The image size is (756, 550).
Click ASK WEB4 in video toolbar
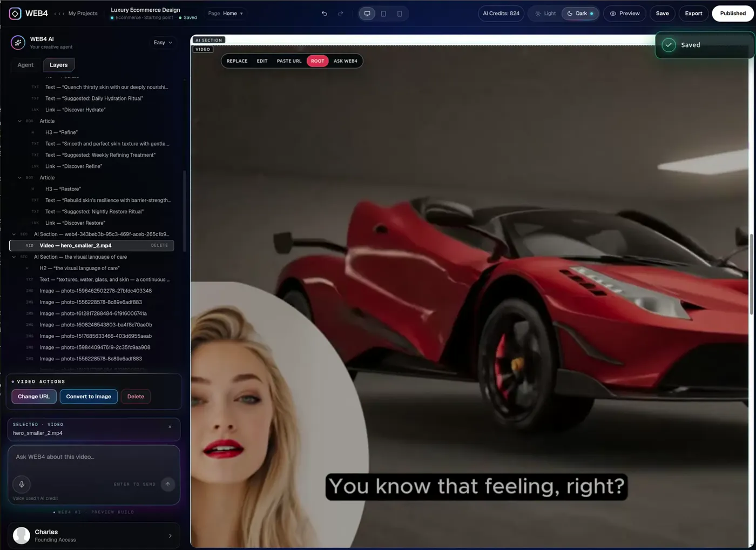point(346,61)
